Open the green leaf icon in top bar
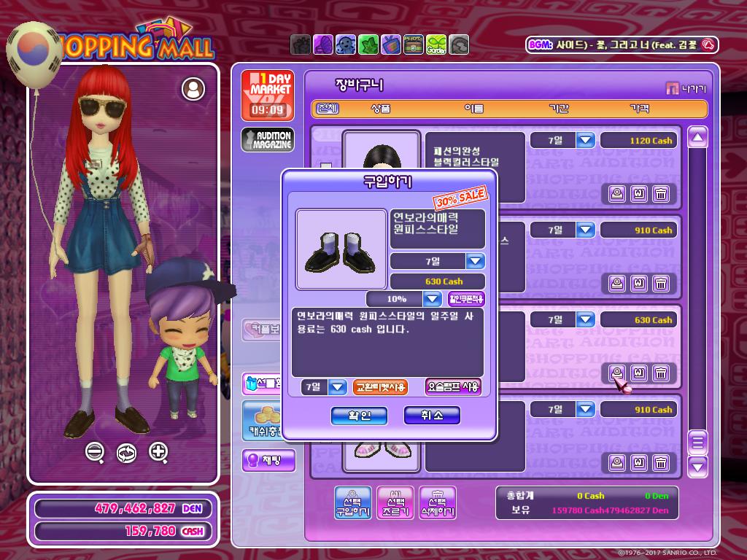747x560 pixels. 368,44
